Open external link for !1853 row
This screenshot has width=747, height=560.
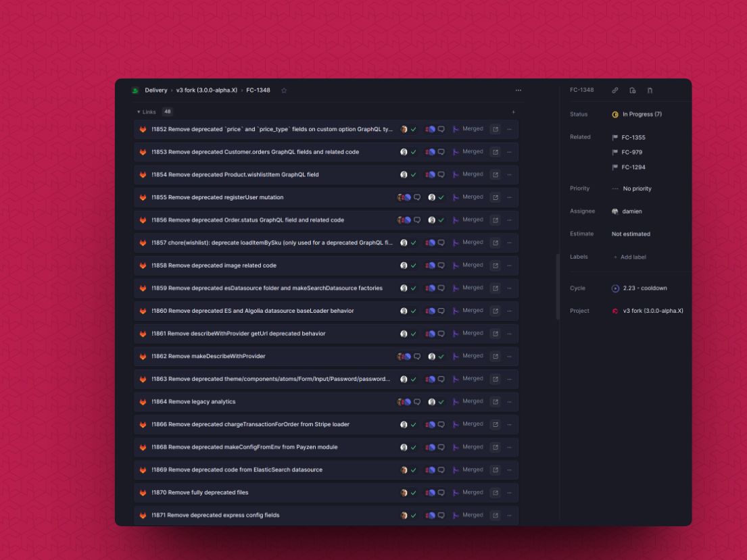pyautogui.click(x=495, y=152)
